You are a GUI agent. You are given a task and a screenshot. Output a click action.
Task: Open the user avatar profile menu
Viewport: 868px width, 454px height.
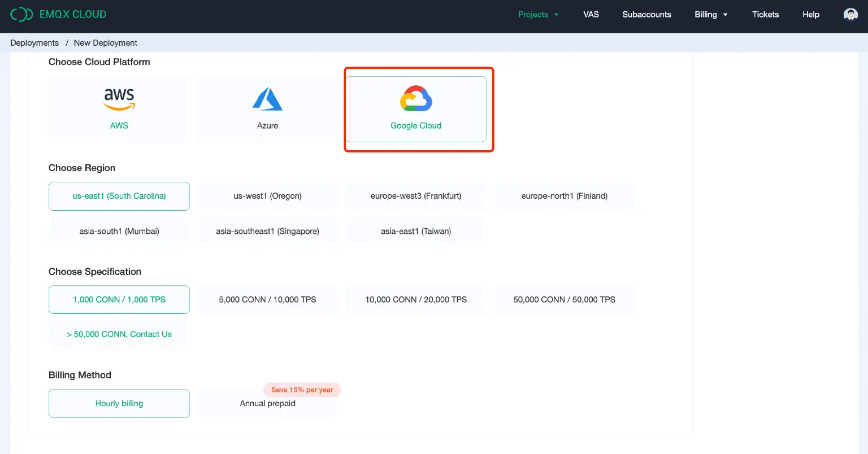pyautogui.click(x=850, y=15)
